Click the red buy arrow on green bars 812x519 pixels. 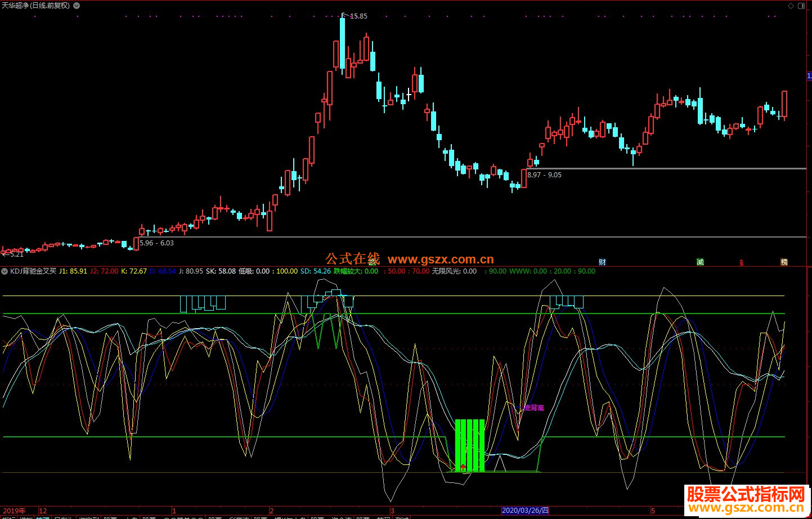click(x=463, y=467)
